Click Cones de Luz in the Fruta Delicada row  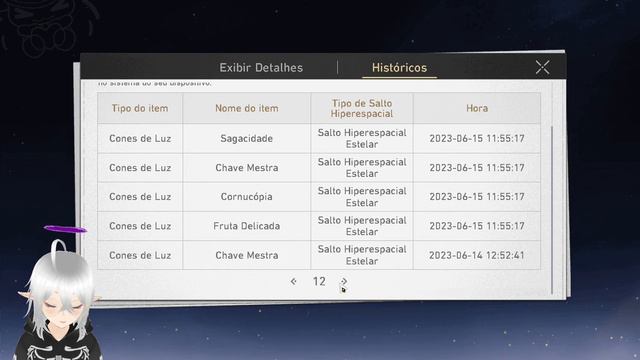pos(140,226)
